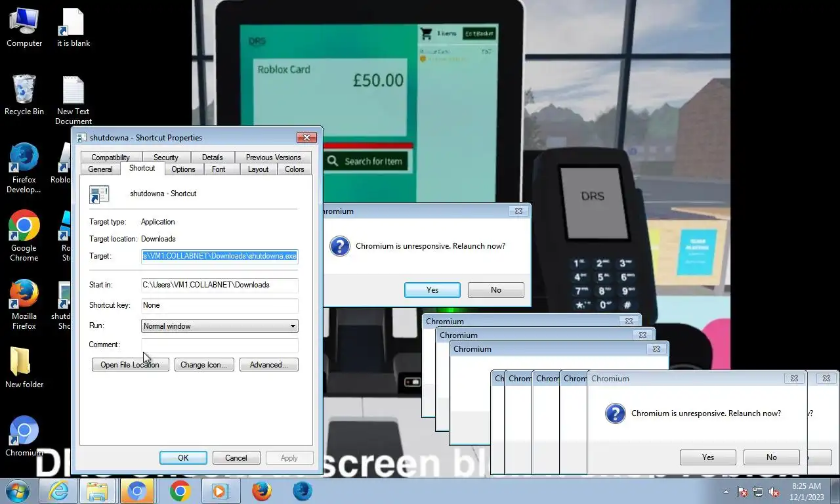Close the upper Chromium unresponsive dialog
The height and width of the screenshot is (504, 840).
pyautogui.click(x=518, y=211)
